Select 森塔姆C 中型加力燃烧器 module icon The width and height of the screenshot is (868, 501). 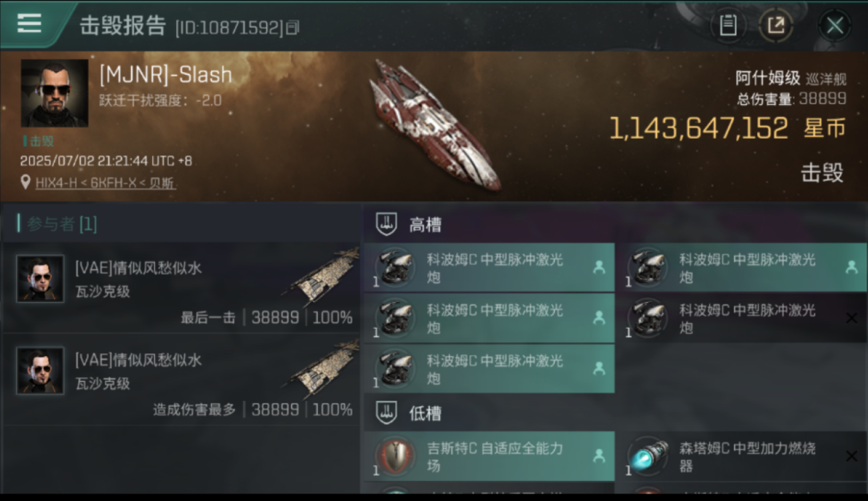pos(648,456)
